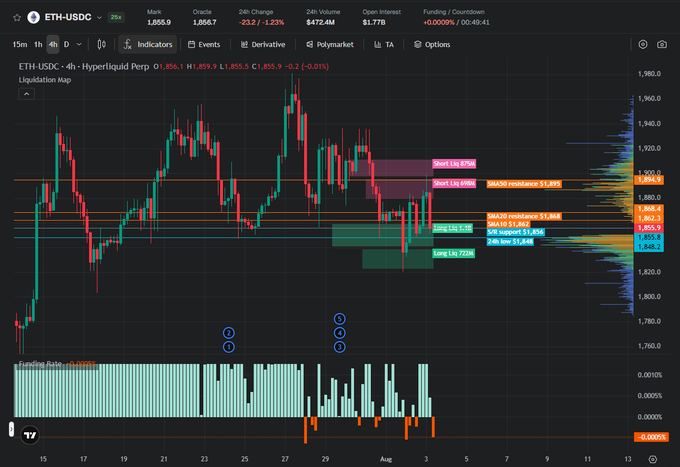Click the chart settings circular icon
This screenshot has height=467, width=680.
(643, 45)
